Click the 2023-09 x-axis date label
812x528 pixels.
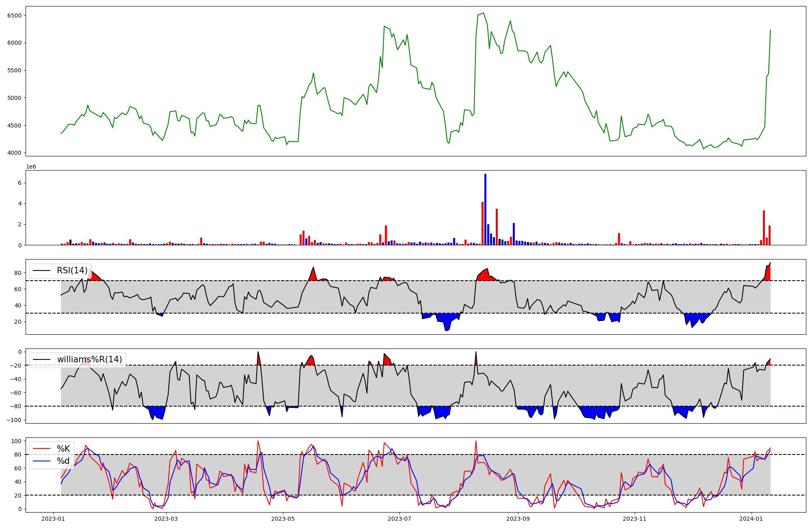pyautogui.click(x=518, y=519)
